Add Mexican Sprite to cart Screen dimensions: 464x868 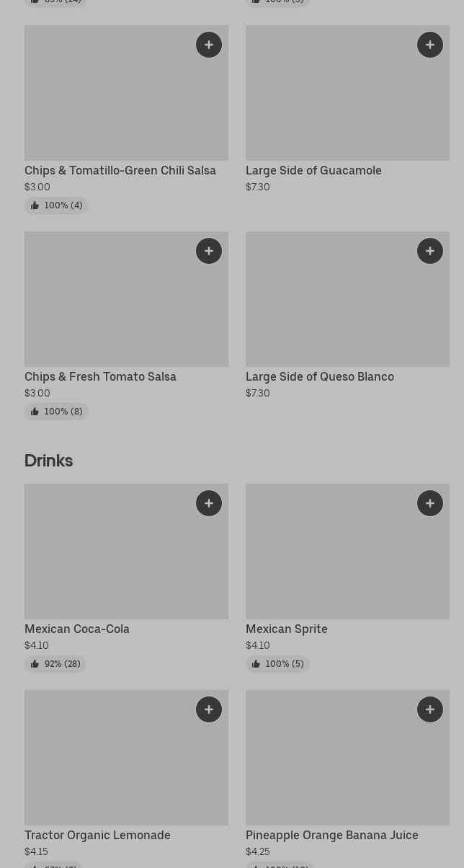click(x=430, y=503)
